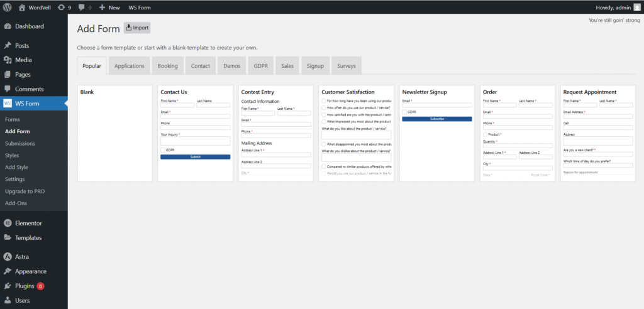This screenshot has height=309, width=644.
Task: Go to Media library in sidebar
Action: 23,60
